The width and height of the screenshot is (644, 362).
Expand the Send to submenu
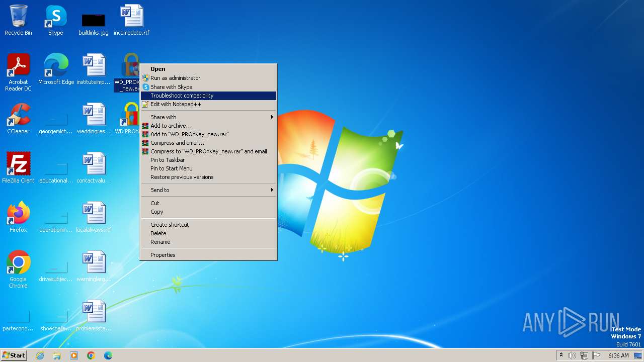[208, 190]
